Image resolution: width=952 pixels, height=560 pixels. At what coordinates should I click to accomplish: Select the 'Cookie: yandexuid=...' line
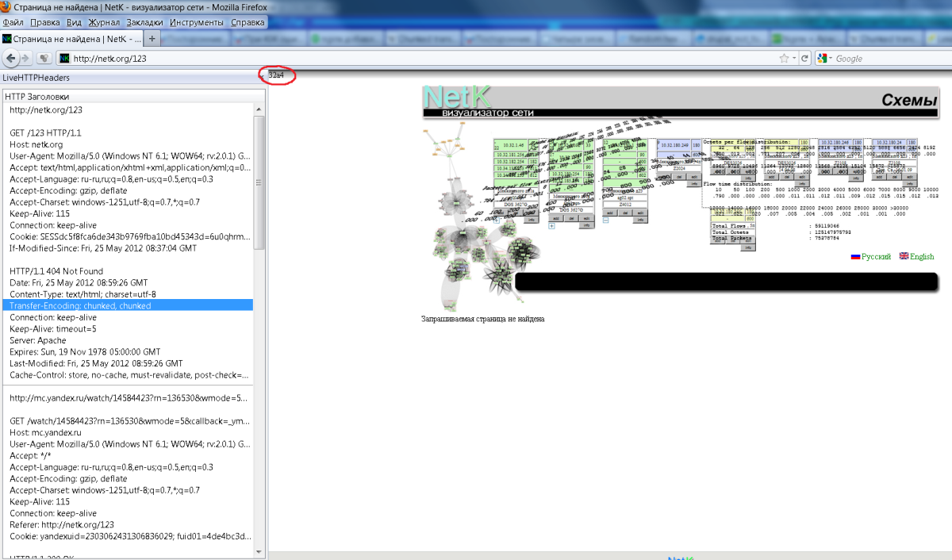[130, 535]
